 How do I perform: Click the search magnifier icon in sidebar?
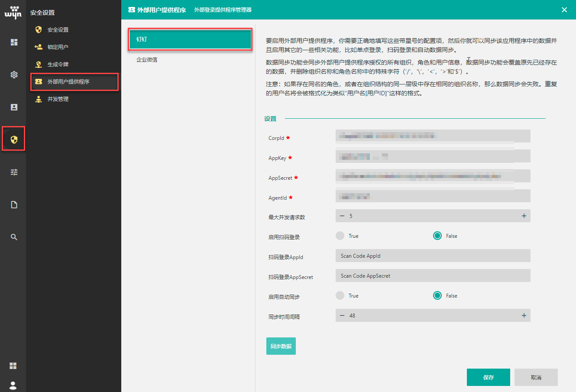click(x=14, y=237)
